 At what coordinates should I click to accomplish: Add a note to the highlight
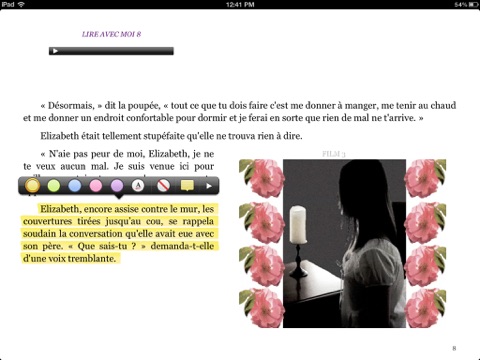click(187, 186)
